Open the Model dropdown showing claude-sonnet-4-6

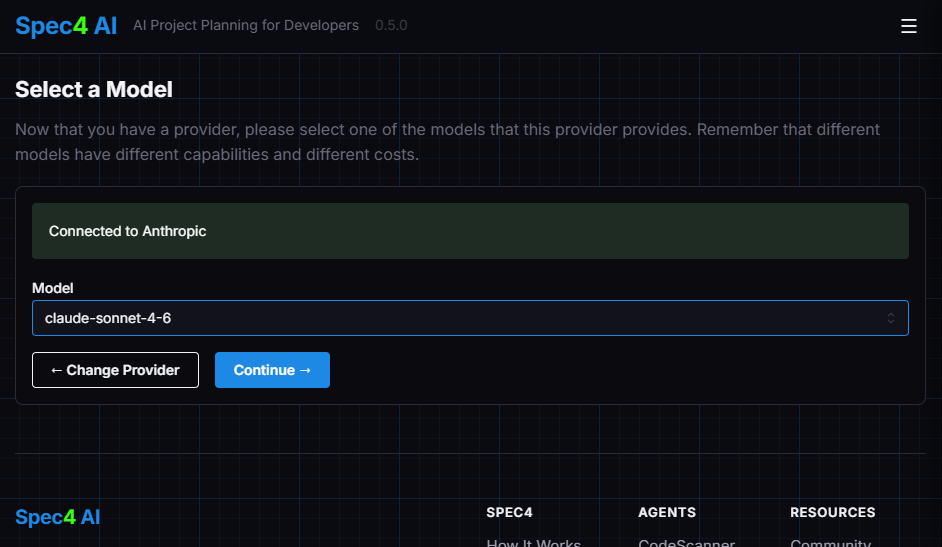(470, 318)
